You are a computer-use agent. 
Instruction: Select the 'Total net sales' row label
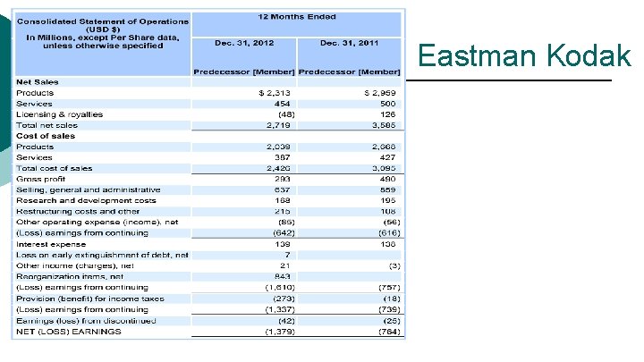(47, 125)
